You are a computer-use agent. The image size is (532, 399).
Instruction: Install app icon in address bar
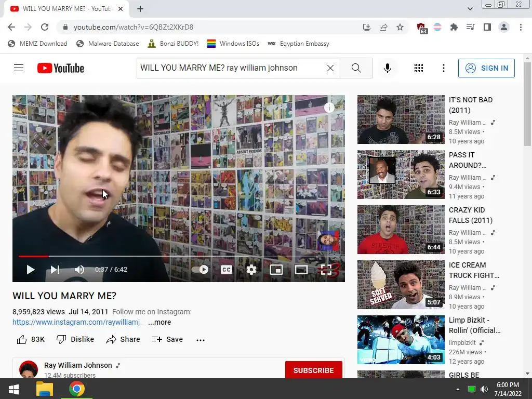[366, 27]
